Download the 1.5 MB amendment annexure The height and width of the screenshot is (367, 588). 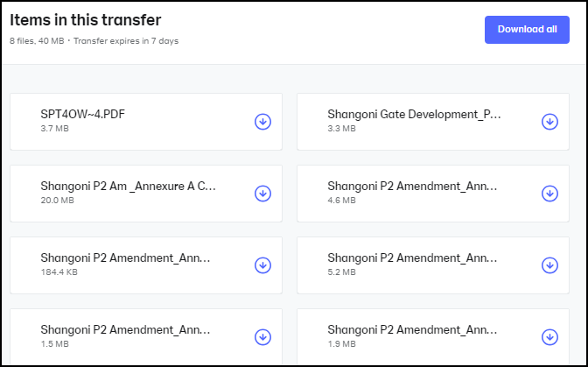tap(262, 336)
